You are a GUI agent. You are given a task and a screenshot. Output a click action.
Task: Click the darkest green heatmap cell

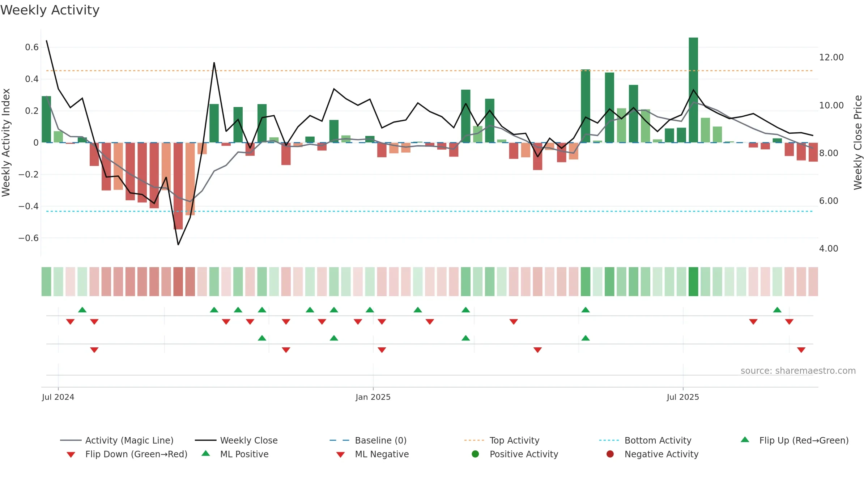(693, 282)
